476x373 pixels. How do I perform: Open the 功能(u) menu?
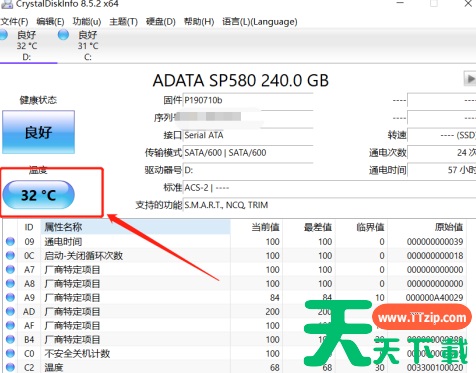click(x=87, y=22)
